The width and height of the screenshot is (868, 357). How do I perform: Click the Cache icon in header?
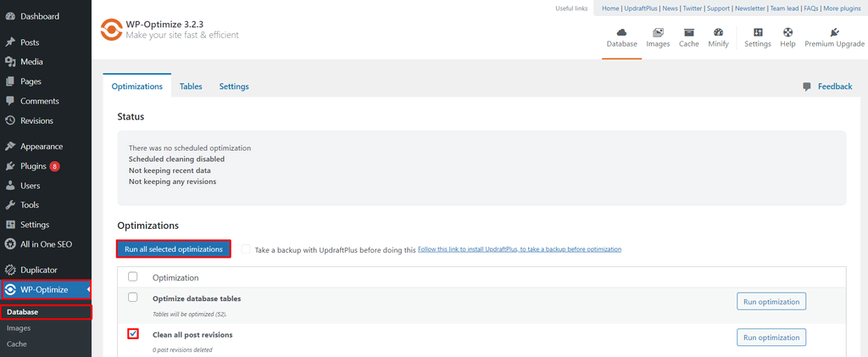[x=688, y=32]
